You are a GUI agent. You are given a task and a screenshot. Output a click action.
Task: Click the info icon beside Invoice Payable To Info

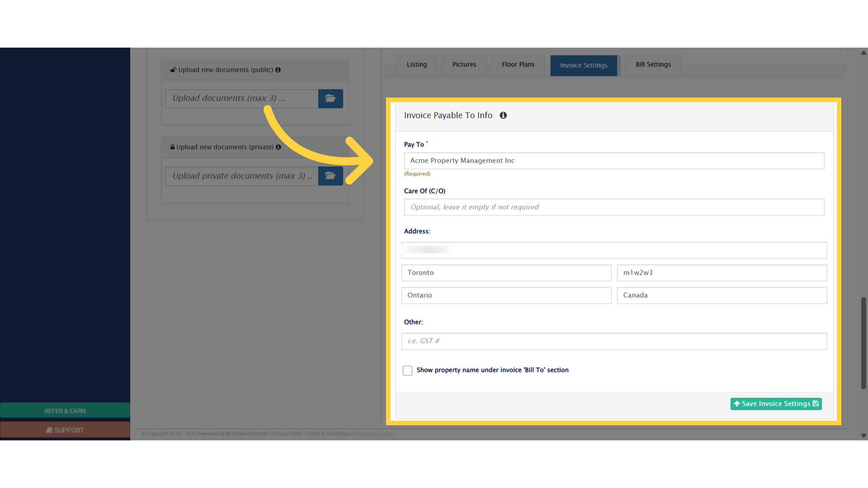[x=503, y=115]
